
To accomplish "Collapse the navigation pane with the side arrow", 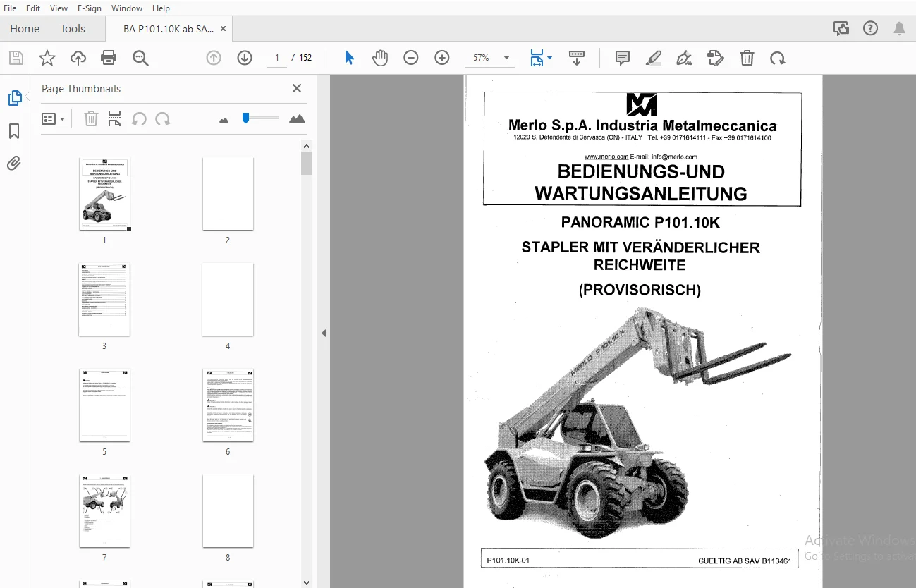I will pyautogui.click(x=324, y=333).
